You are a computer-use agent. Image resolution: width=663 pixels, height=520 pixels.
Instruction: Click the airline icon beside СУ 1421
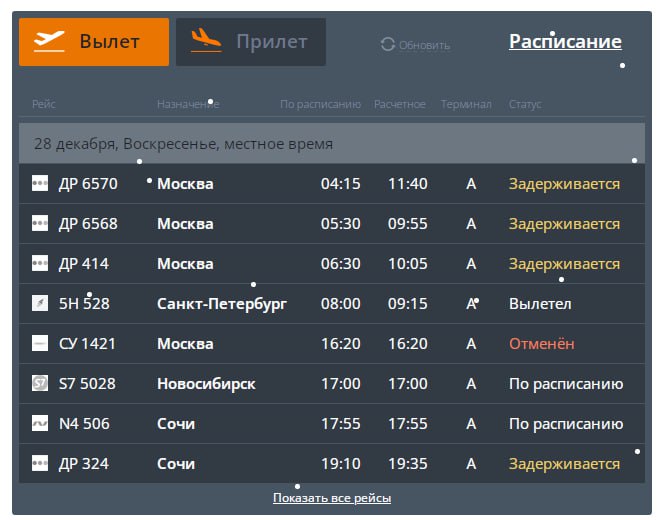[40, 343]
